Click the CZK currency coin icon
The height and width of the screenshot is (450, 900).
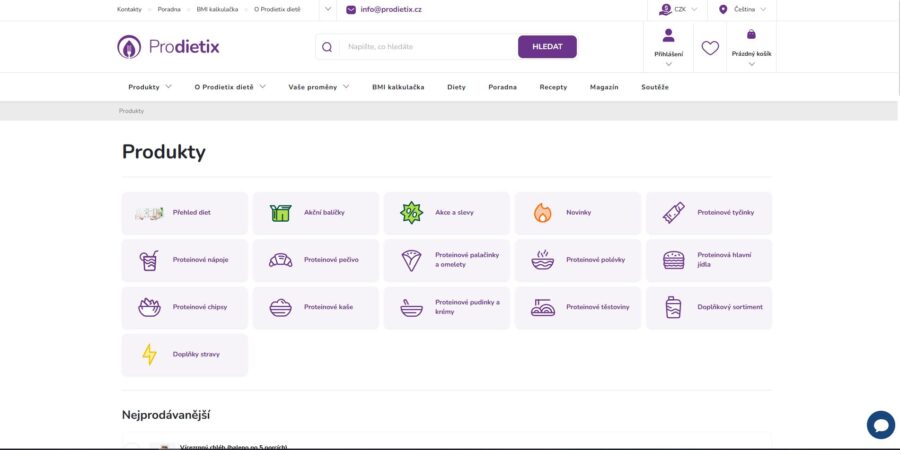665,10
